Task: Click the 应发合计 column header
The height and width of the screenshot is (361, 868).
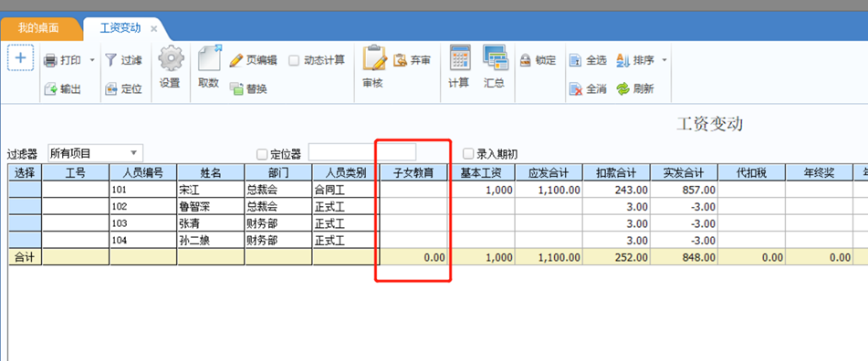Action: 549,173
